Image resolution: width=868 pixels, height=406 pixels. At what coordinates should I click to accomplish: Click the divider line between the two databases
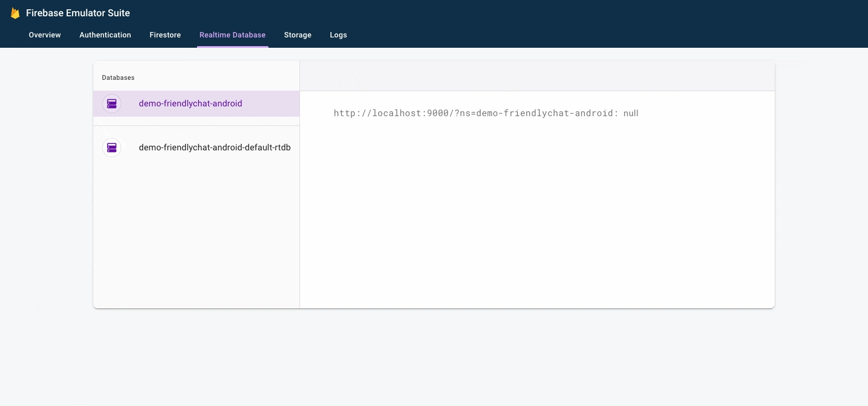click(196, 126)
